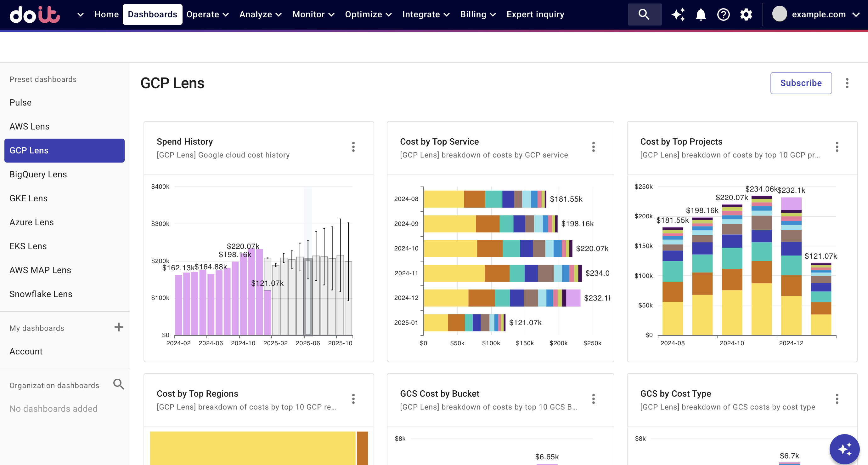Image resolution: width=868 pixels, height=465 pixels.
Task: Open Cost by Top Regions options menu
Action: coord(353,399)
